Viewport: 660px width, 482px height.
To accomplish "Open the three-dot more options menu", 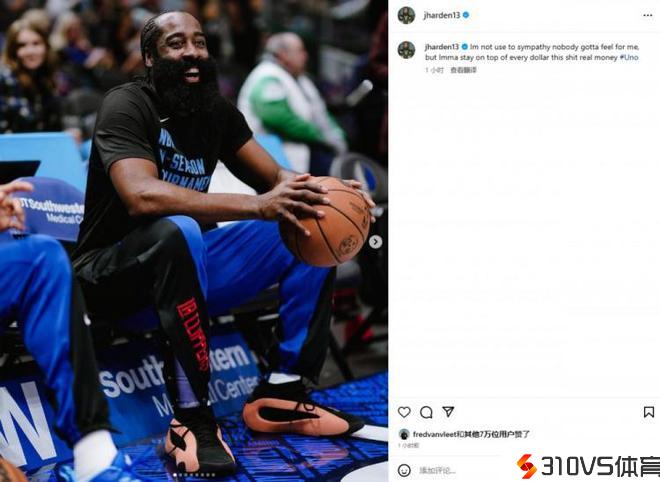I will (x=647, y=16).
